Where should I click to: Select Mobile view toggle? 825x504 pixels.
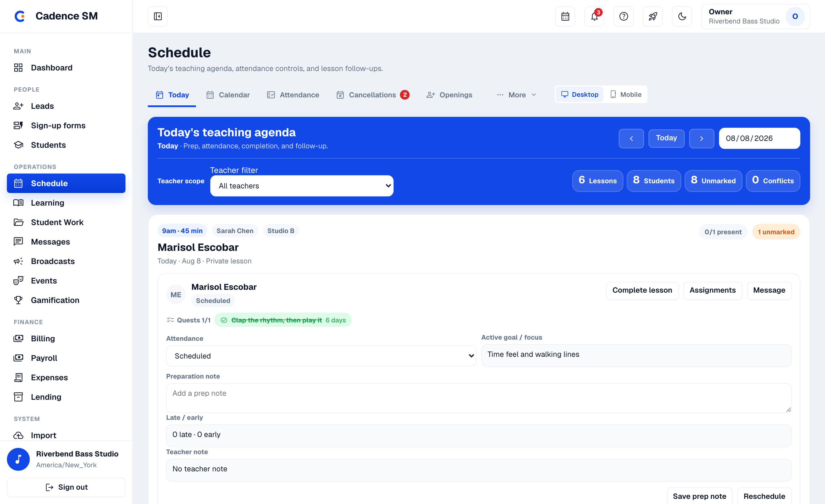click(x=626, y=94)
